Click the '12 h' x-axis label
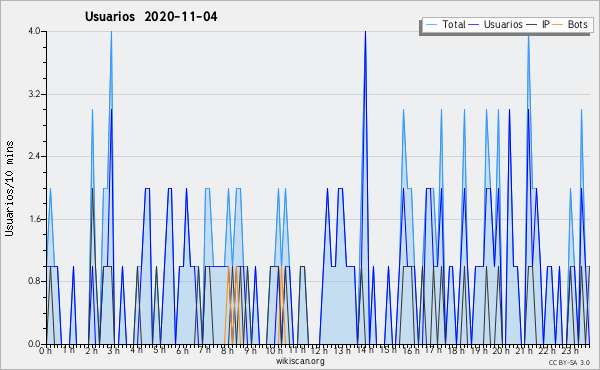600x370 pixels. [x=319, y=351]
